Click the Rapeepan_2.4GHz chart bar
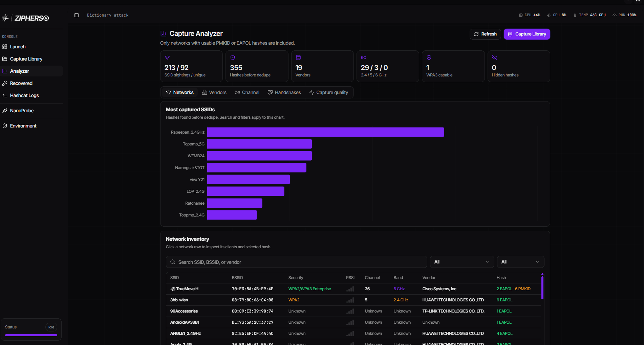644x345 pixels. 325,132
